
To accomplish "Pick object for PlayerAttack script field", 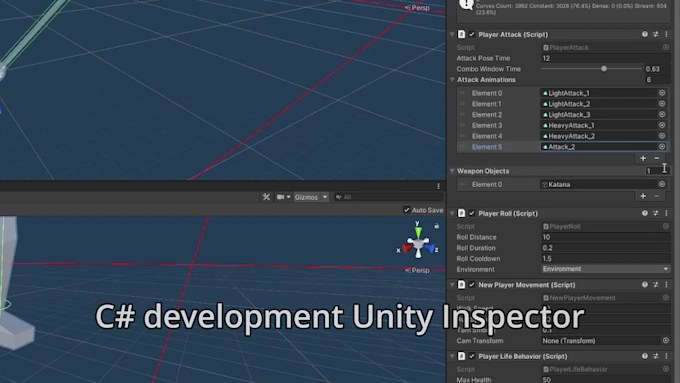I will [x=666, y=47].
